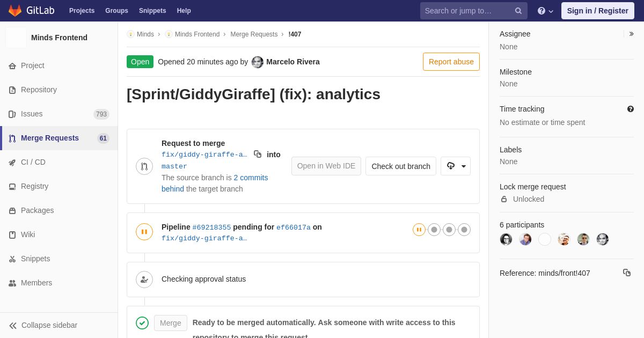Click the Time tracking help icon
644x338 pixels.
[631, 109]
